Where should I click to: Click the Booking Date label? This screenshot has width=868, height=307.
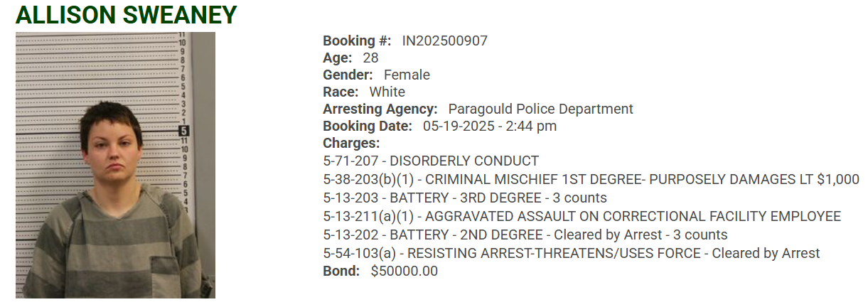(x=368, y=126)
